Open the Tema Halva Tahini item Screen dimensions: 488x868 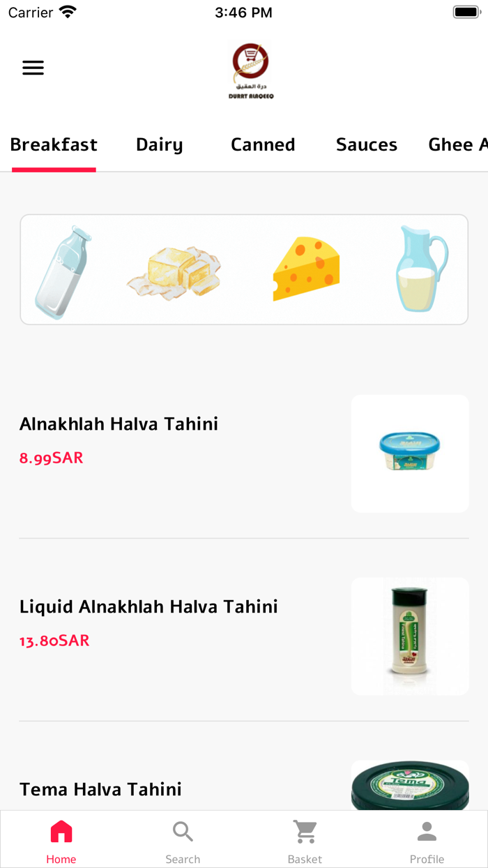(x=100, y=789)
